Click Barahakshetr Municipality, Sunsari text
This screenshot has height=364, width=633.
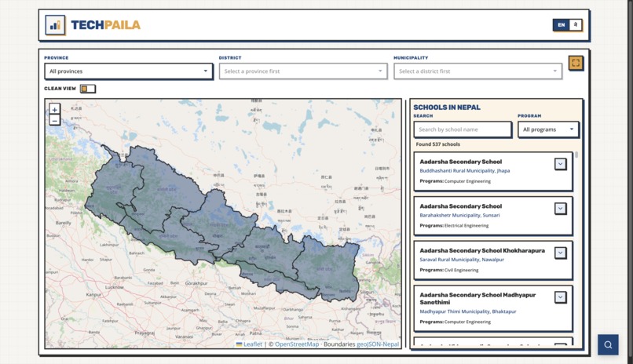tap(459, 215)
